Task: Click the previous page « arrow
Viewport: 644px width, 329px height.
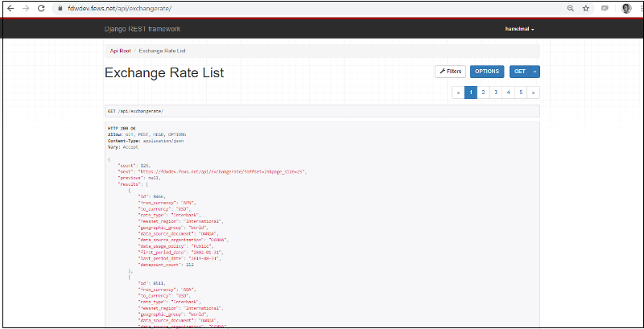Action: click(x=458, y=93)
